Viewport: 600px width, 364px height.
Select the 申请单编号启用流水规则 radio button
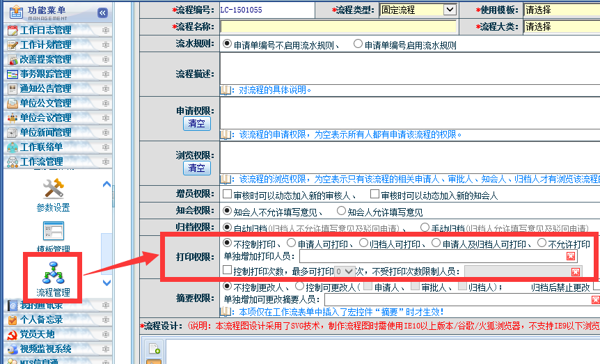pos(358,44)
